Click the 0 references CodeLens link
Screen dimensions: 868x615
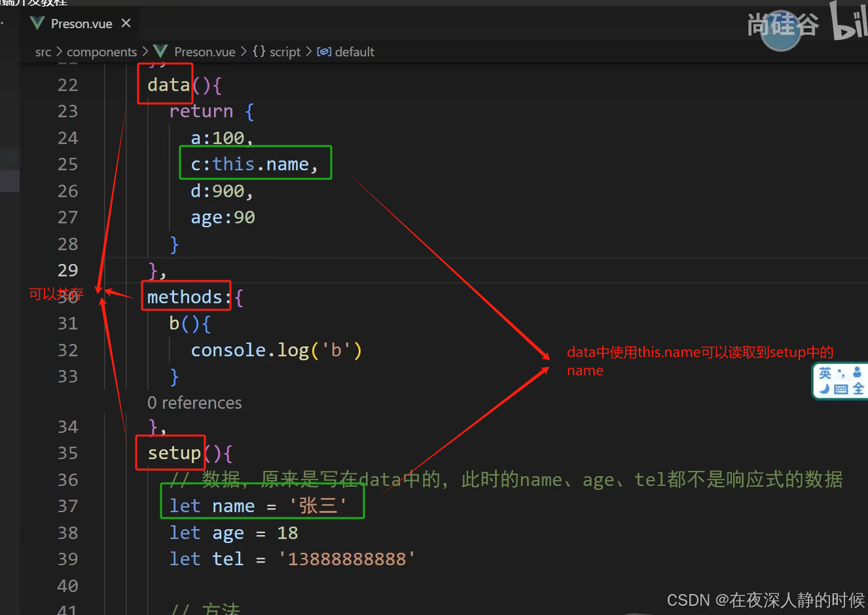[x=194, y=402]
